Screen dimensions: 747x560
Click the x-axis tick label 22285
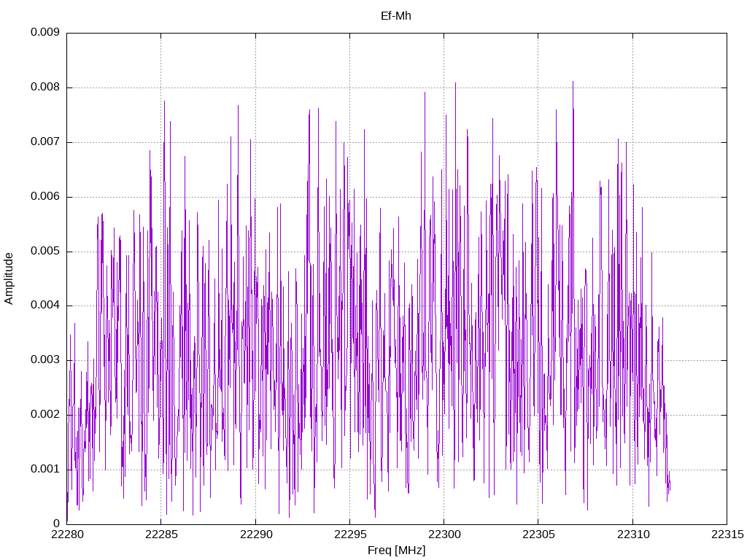161,534
